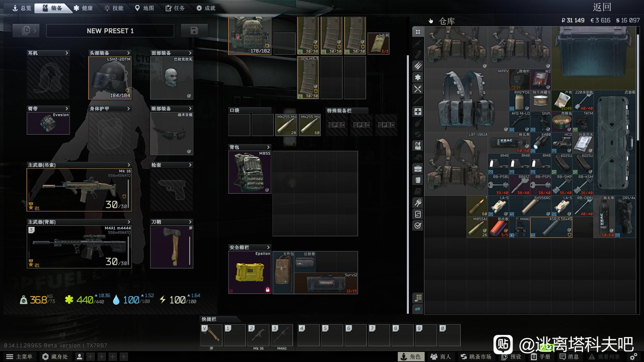Viewport: 644px width, 362px height.
Task: Click quick slot 4 in 快捷栏
Action: [308, 335]
